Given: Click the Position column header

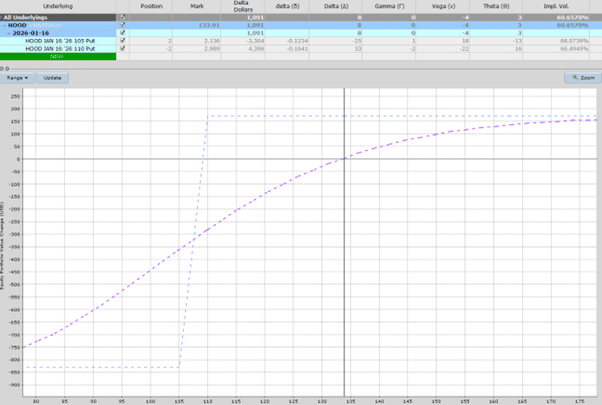Looking at the screenshot, I should point(151,6).
